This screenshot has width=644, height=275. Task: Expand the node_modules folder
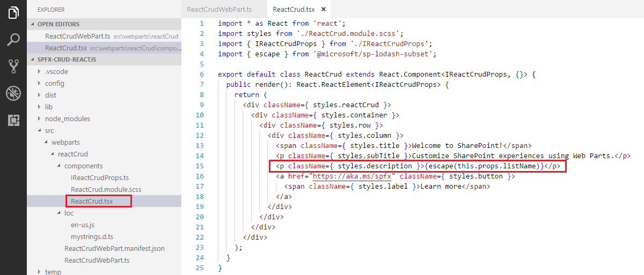click(x=67, y=118)
